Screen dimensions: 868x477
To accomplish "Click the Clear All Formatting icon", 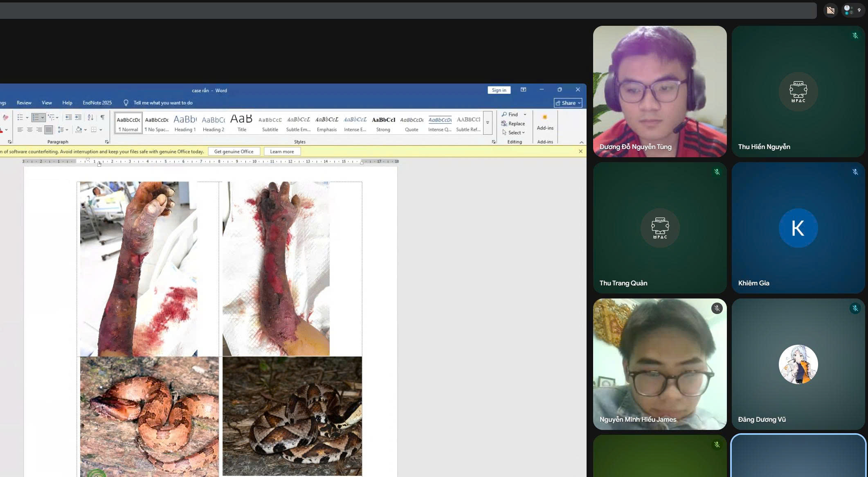I will pos(5,118).
